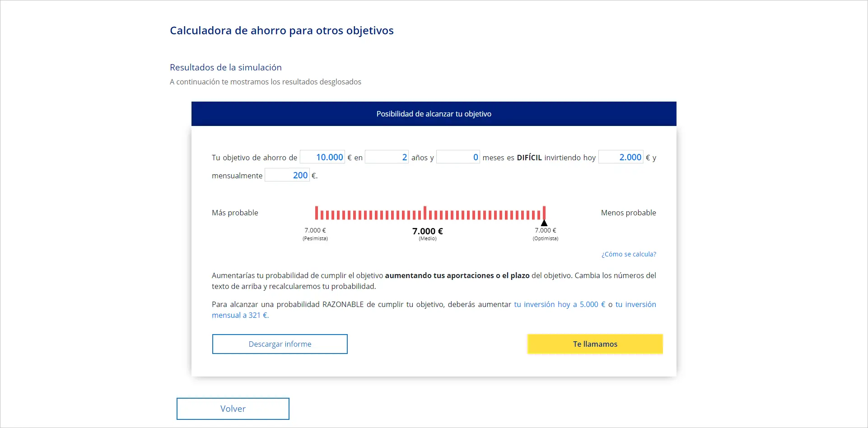Screen dimensions: 868x428
Task: Click the leftmost tall bar of probability scale
Action: tap(317, 213)
